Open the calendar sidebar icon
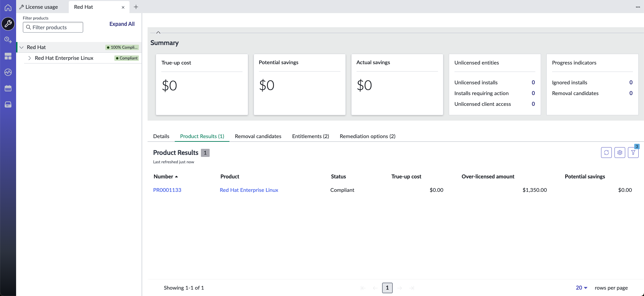The height and width of the screenshot is (296, 644). coord(8,88)
